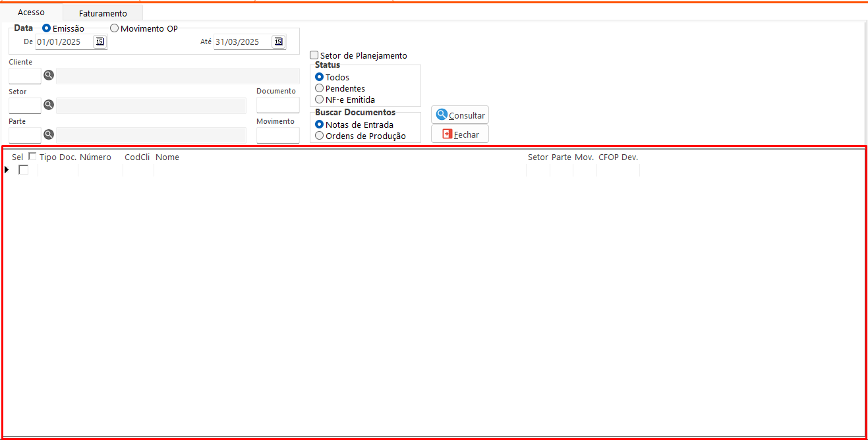868x440 pixels.
Task: Open calendar picker for the Até date
Action: pyautogui.click(x=278, y=41)
